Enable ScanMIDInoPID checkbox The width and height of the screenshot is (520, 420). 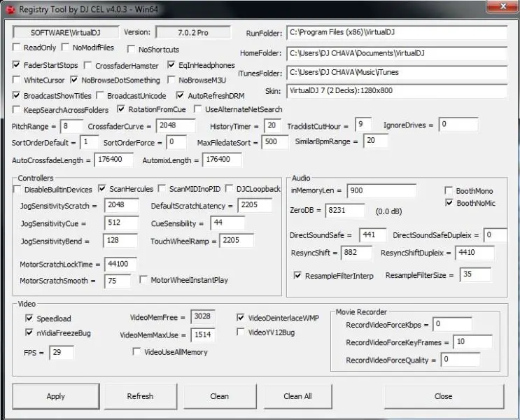[x=162, y=188]
